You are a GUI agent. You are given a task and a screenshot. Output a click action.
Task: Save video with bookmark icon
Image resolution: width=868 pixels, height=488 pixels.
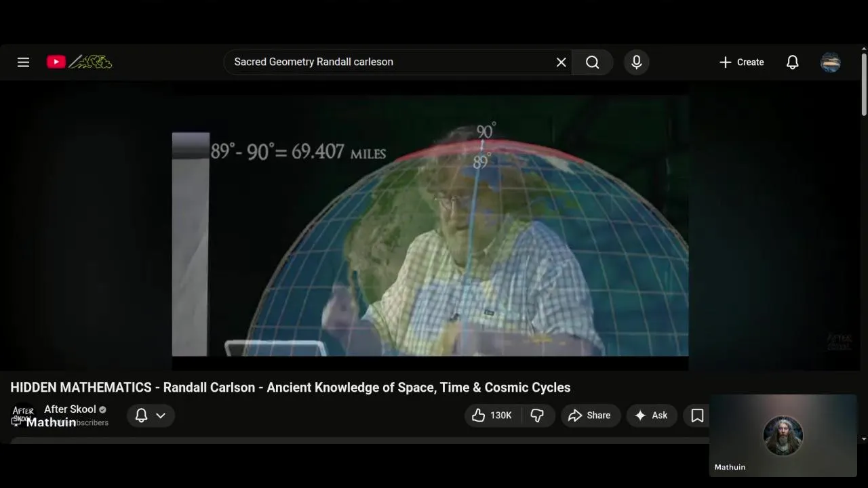pyautogui.click(x=697, y=415)
